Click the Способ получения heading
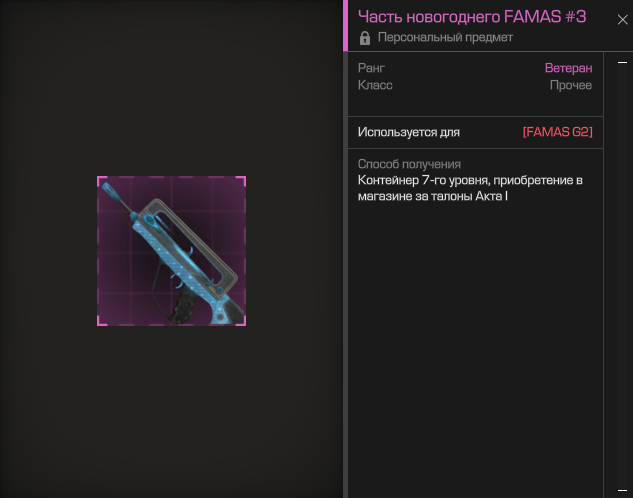 [409, 164]
